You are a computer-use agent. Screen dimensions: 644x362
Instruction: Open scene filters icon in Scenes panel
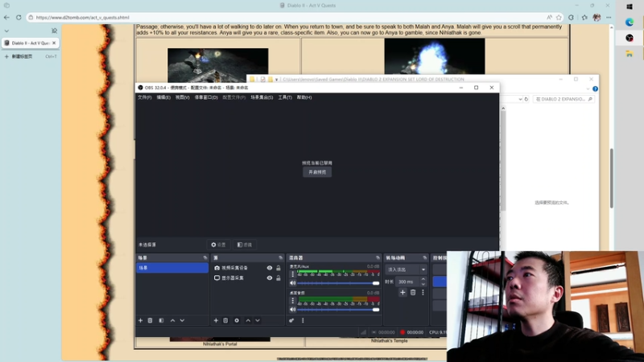(x=161, y=320)
